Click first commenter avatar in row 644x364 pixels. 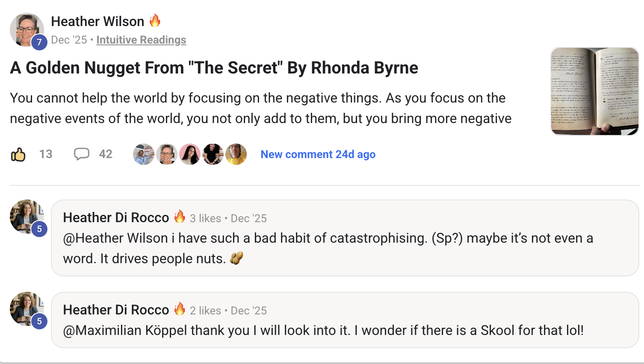click(144, 154)
